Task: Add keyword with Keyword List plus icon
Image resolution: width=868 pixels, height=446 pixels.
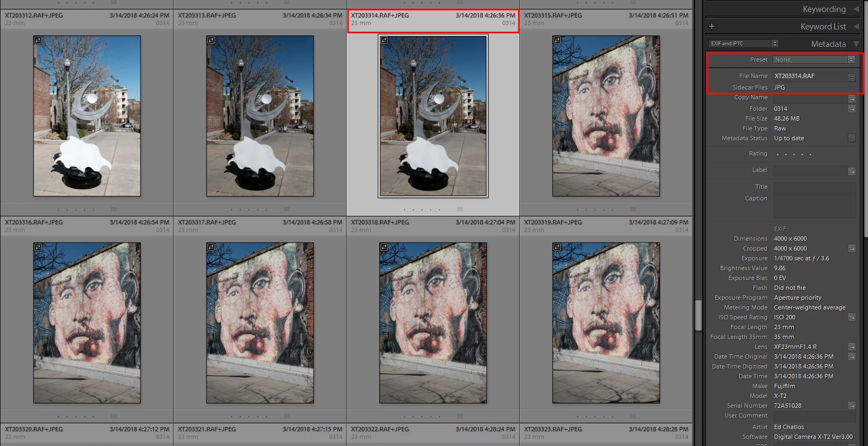Action: click(x=711, y=26)
